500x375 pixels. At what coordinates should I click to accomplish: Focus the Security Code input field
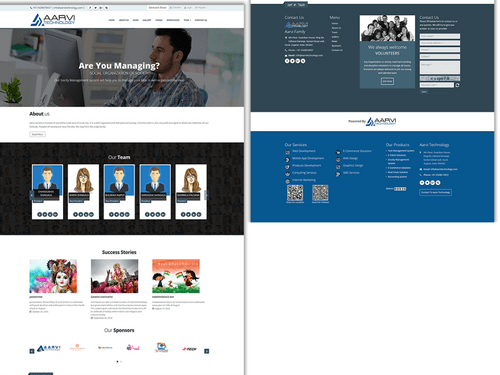click(437, 85)
